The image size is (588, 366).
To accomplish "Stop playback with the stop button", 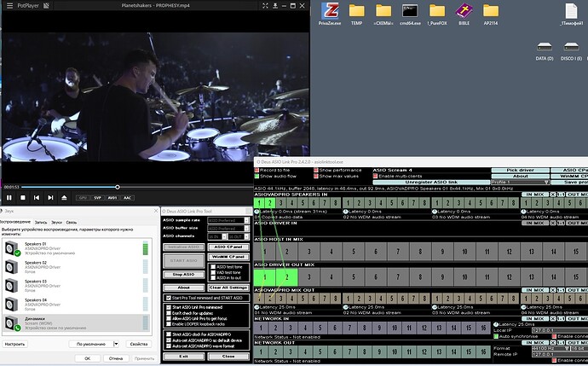I will pos(23,197).
